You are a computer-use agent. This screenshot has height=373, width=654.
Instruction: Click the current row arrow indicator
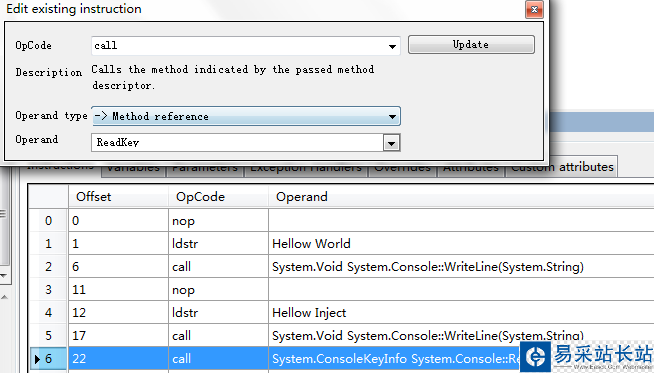click(x=37, y=359)
